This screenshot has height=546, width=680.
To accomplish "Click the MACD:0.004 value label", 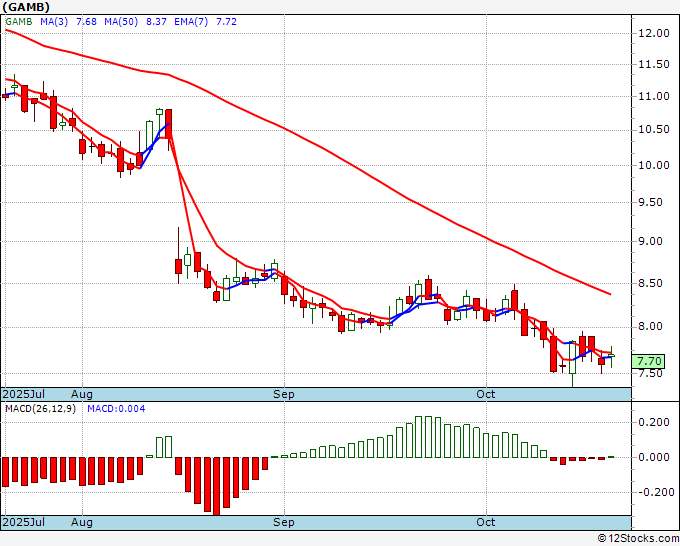I will point(116,409).
